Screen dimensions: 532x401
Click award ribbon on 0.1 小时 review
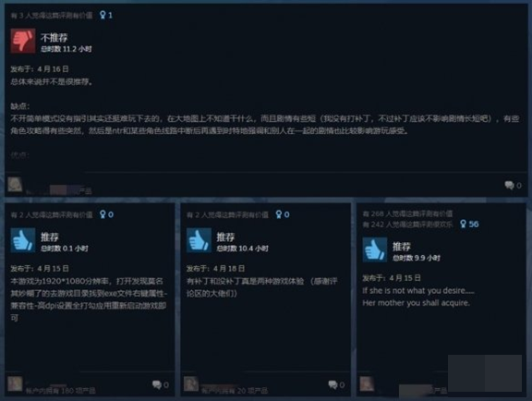[x=103, y=214]
